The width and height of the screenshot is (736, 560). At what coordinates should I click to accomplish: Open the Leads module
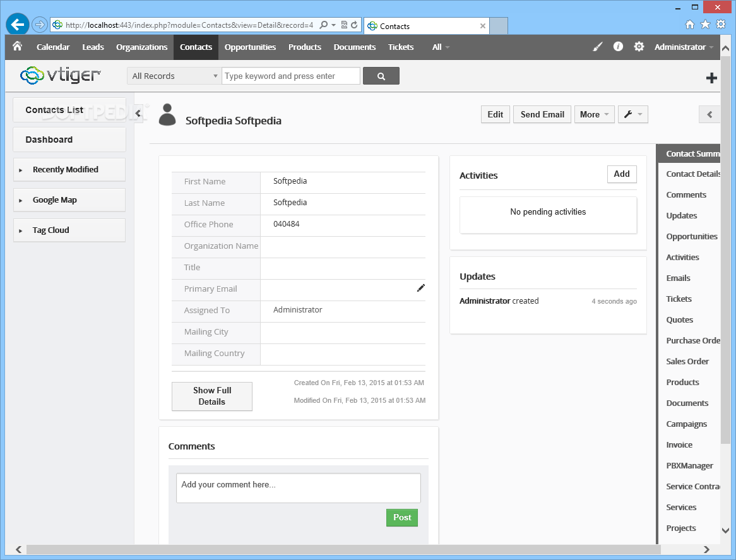(93, 47)
